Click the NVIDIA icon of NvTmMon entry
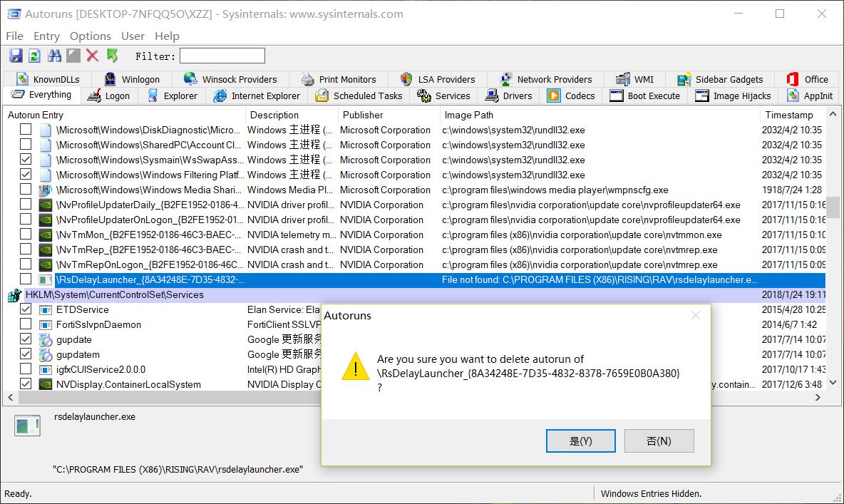This screenshot has width=844, height=504. [x=46, y=235]
